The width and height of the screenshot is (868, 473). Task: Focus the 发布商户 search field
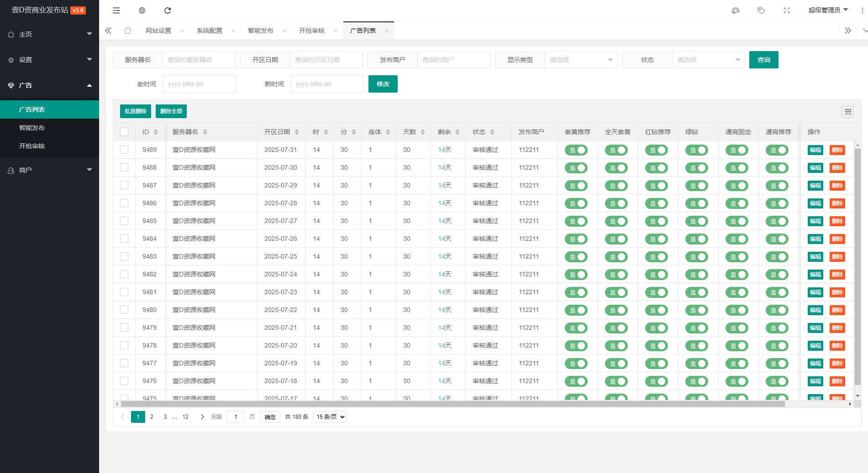pos(454,60)
